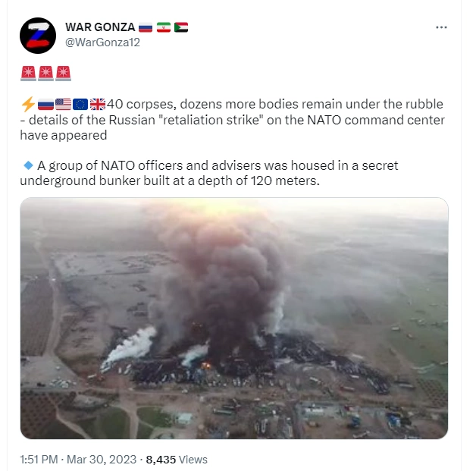The width and height of the screenshot is (476, 471).
Task: Open WAR GONZA profile avatar
Action: [38, 36]
